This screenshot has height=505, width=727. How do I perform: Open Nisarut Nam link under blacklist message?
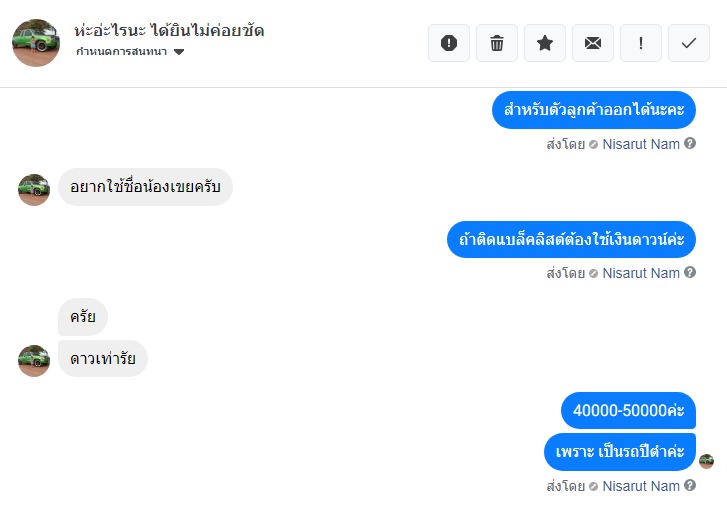tap(641, 273)
